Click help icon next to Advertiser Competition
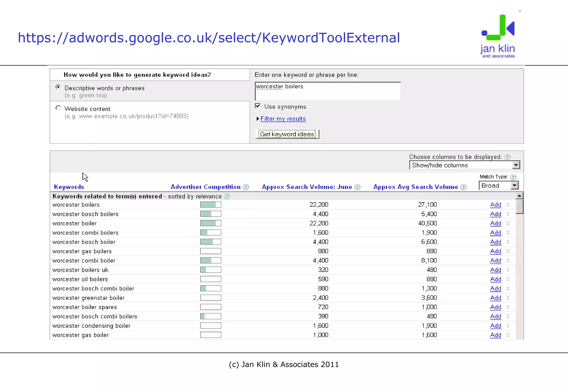The width and height of the screenshot is (568, 392). click(246, 187)
